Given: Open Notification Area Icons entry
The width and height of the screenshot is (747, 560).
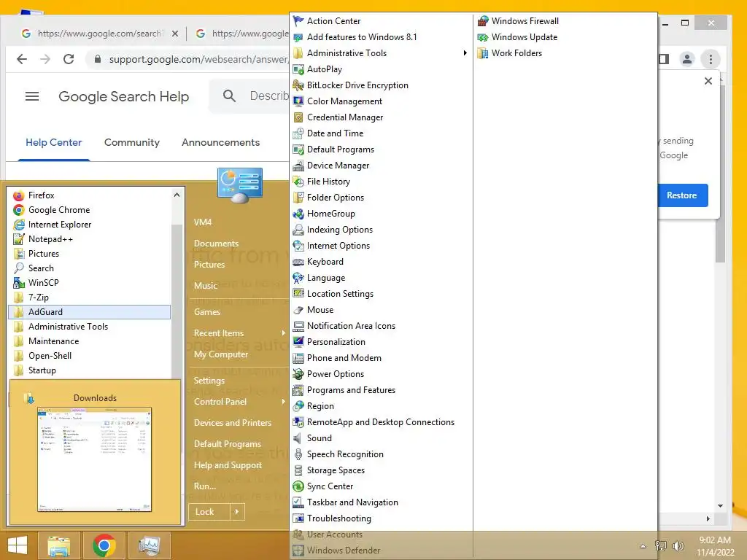Looking at the screenshot, I should [x=351, y=326].
